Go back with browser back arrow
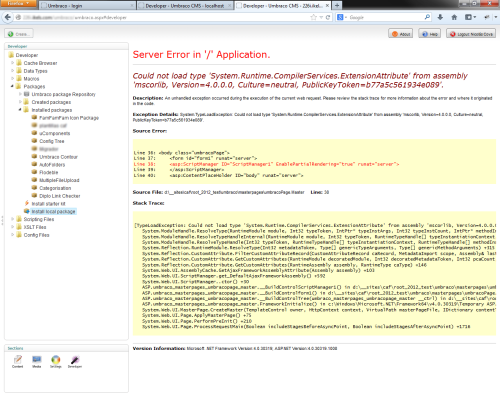500x400 pixels. pyautogui.click(x=8, y=17)
